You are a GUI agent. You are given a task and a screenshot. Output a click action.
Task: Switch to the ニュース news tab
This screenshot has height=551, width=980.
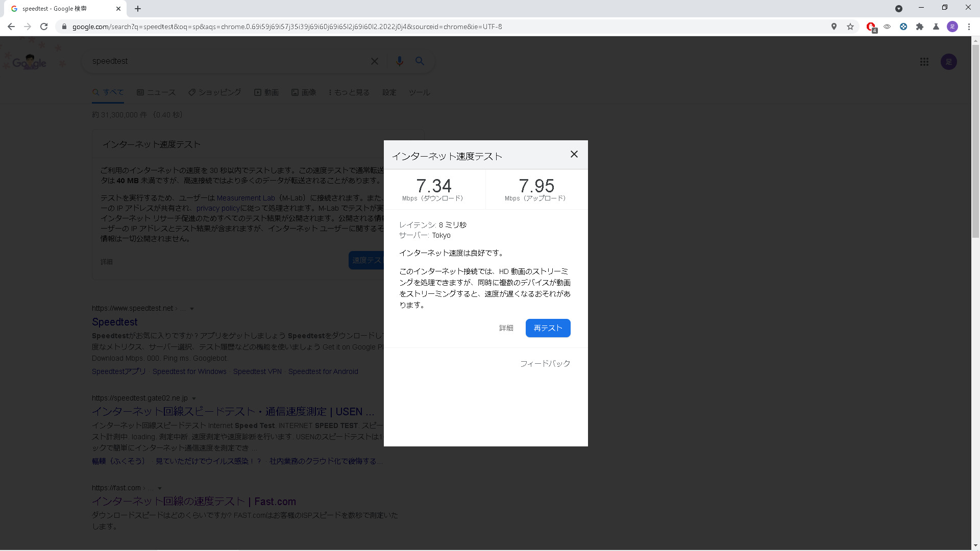coord(156,92)
